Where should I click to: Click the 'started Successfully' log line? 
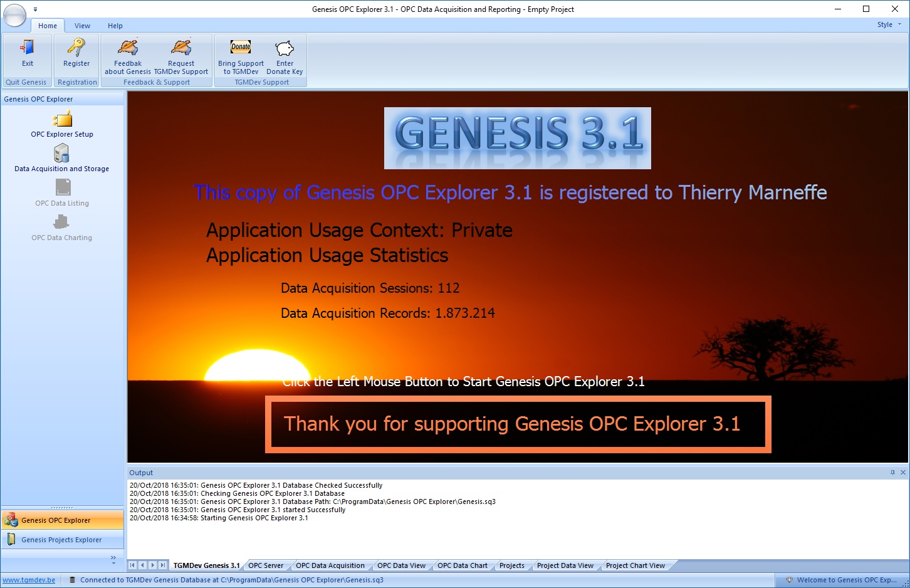tap(238, 510)
